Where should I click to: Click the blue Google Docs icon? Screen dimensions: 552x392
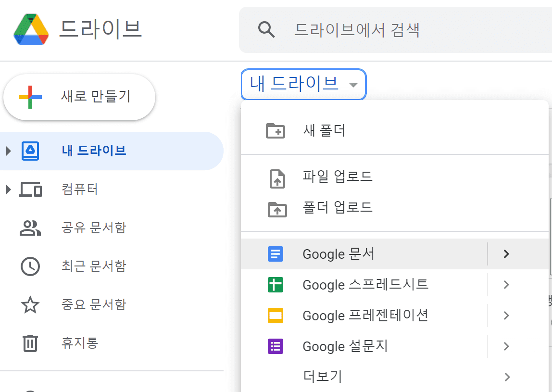pos(276,254)
